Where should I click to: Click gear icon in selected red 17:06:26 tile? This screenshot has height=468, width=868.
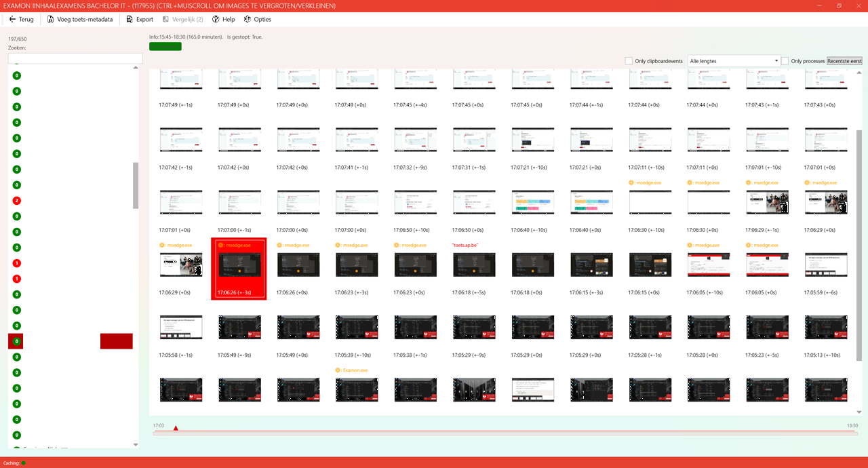click(x=221, y=246)
